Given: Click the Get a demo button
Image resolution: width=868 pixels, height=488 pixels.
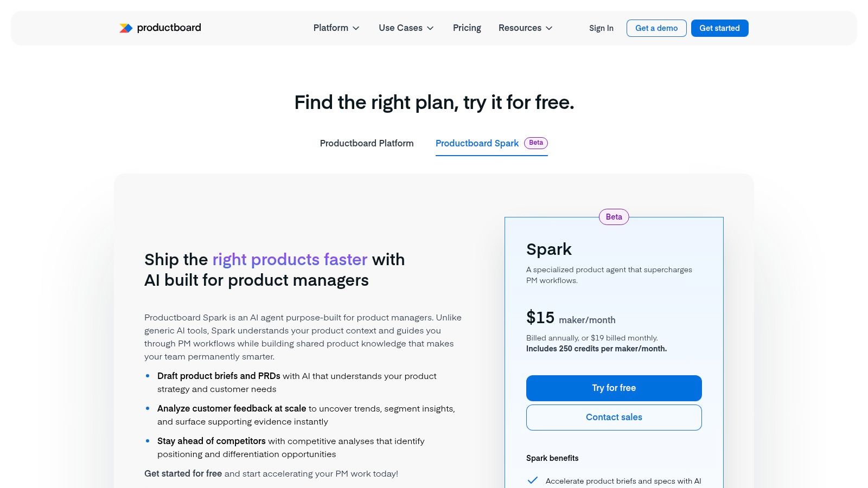Looking at the screenshot, I should (x=656, y=28).
